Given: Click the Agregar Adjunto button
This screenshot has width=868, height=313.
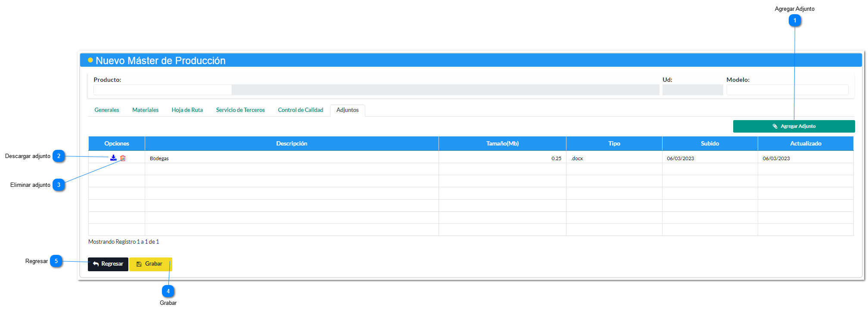Looking at the screenshot, I should coord(794,126).
